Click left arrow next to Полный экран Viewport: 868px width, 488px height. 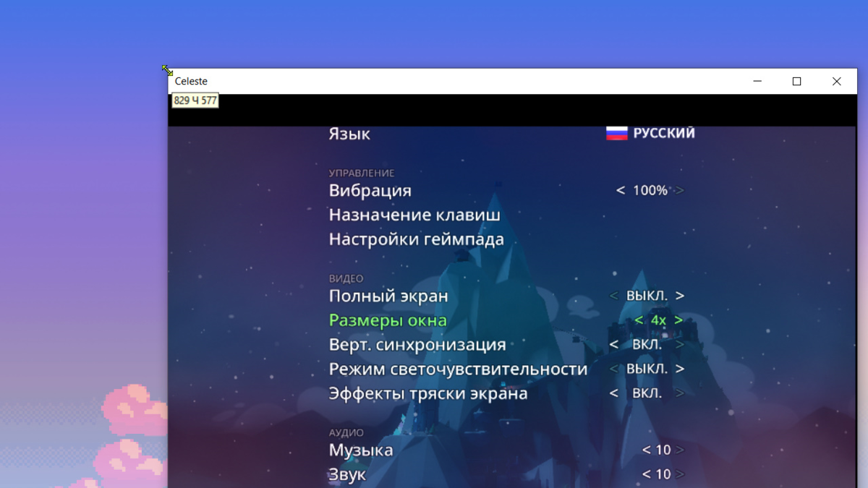point(613,296)
